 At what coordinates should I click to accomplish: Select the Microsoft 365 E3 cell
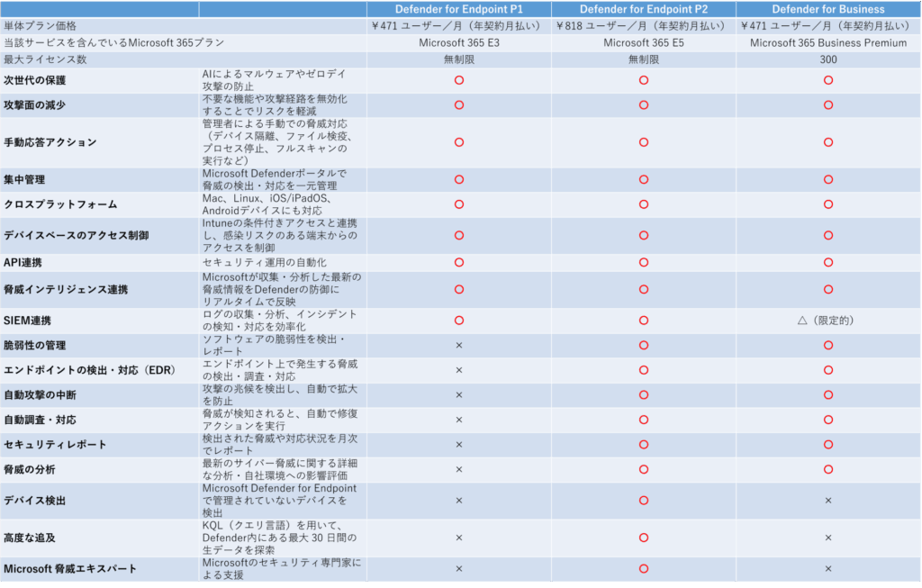[458, 43]
